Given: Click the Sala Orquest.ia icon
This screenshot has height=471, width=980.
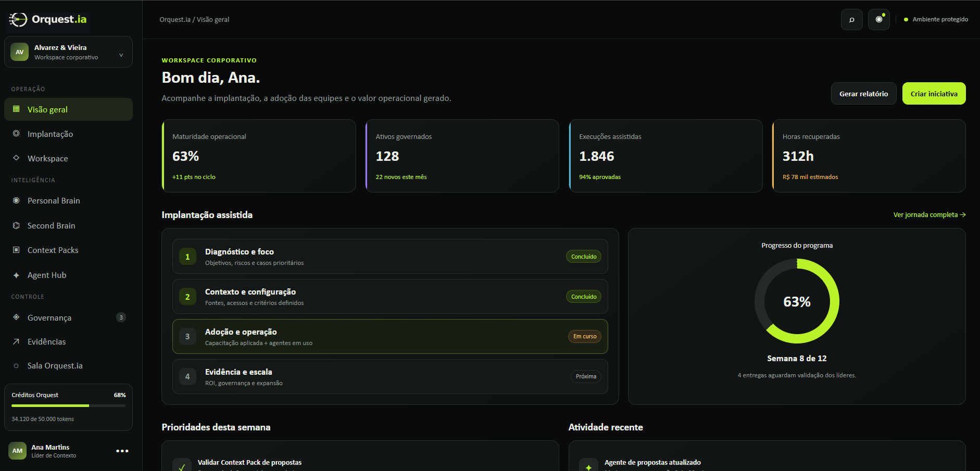Looking at the screenshot, I should [16, 366].
